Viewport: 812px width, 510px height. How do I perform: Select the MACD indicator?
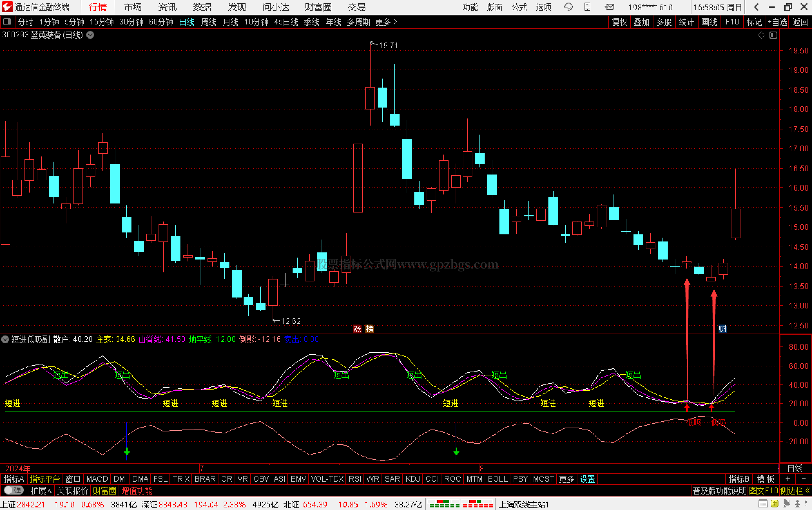(97, 479)
